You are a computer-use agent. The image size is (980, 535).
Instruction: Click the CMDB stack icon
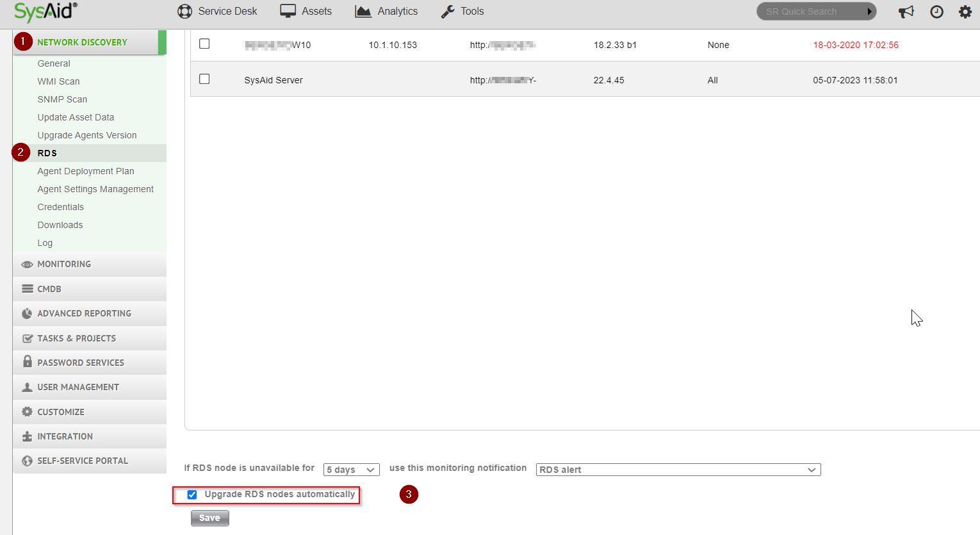click(28, 289)
